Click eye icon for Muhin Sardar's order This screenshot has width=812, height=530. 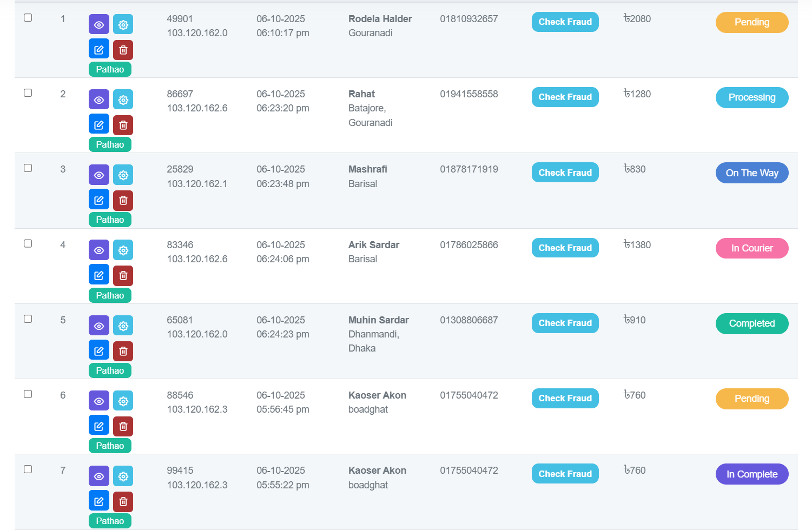(99, 326)
